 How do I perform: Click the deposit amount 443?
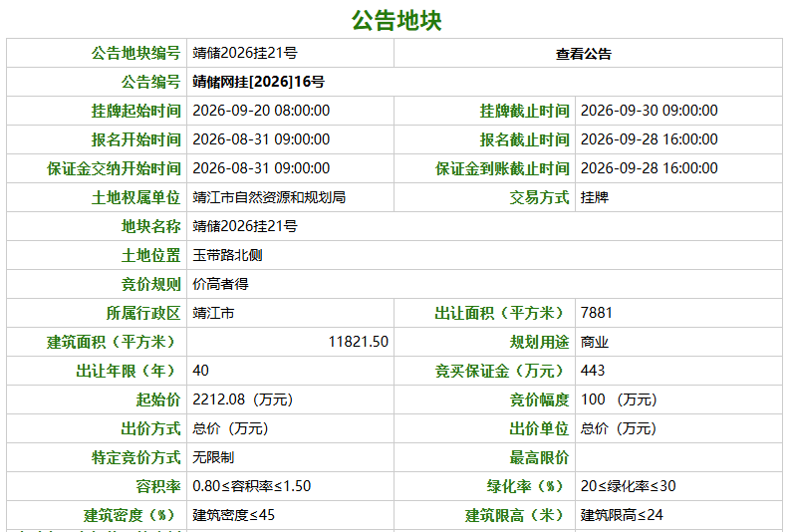pyautogui.click(x=593, y=371)
